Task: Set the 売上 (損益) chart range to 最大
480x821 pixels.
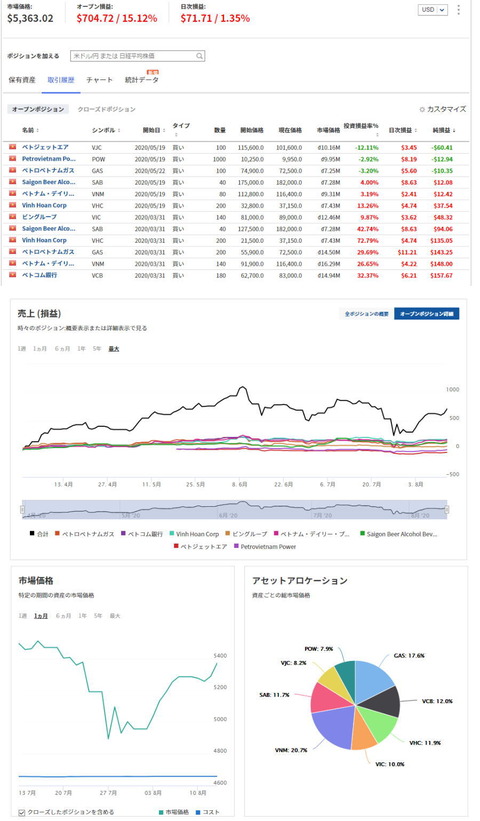Action: [x=114, y=349]
